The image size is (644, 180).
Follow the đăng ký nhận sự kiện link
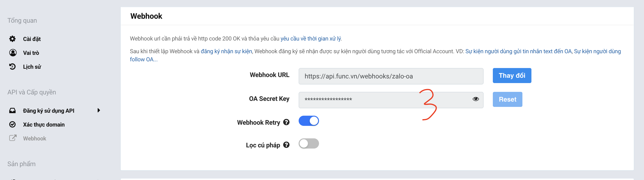226,51
